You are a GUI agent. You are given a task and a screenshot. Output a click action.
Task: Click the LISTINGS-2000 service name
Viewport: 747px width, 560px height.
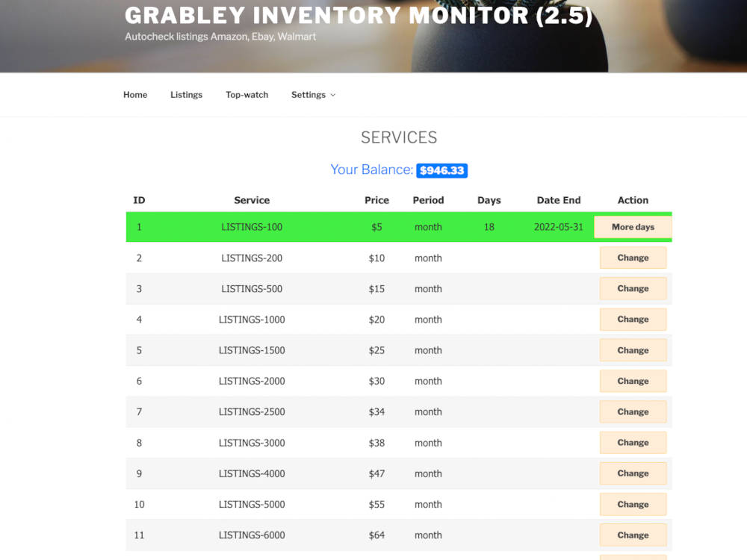click(252, 381)
